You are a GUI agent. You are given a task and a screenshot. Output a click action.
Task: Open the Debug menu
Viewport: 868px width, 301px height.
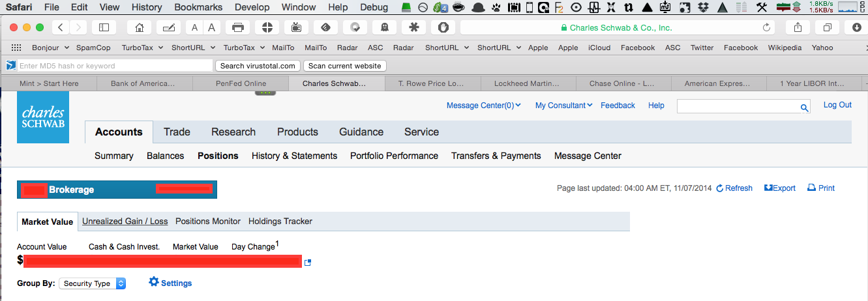(374, 7)
